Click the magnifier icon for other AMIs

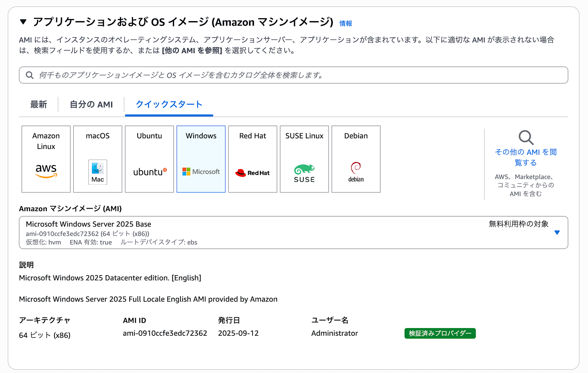point(526,137)
